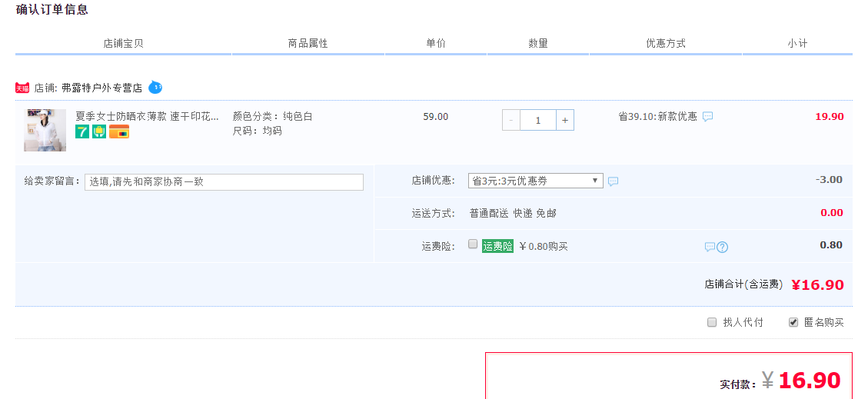Decrease quantity with the minus button
This screenshot has width=868, height=399.
tap(511, 120)
